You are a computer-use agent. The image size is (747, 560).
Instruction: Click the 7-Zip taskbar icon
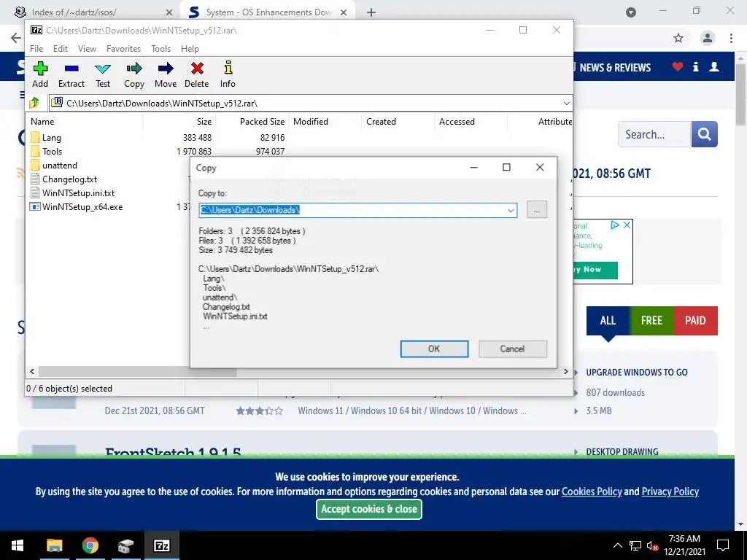(161, 545)
